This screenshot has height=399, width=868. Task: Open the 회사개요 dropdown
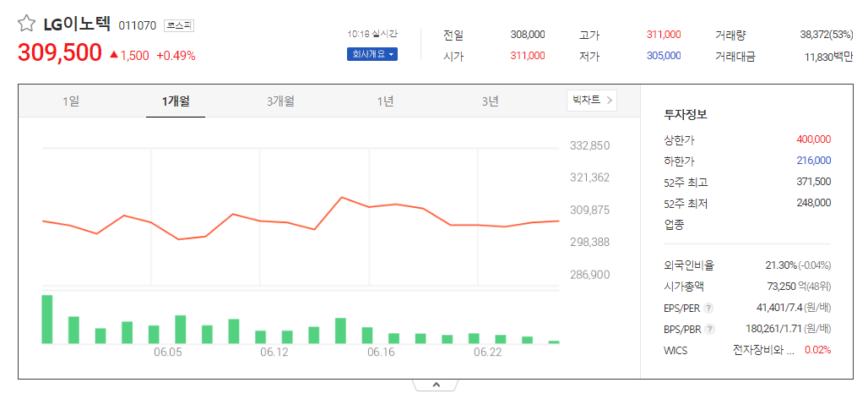tap(372, 54)
